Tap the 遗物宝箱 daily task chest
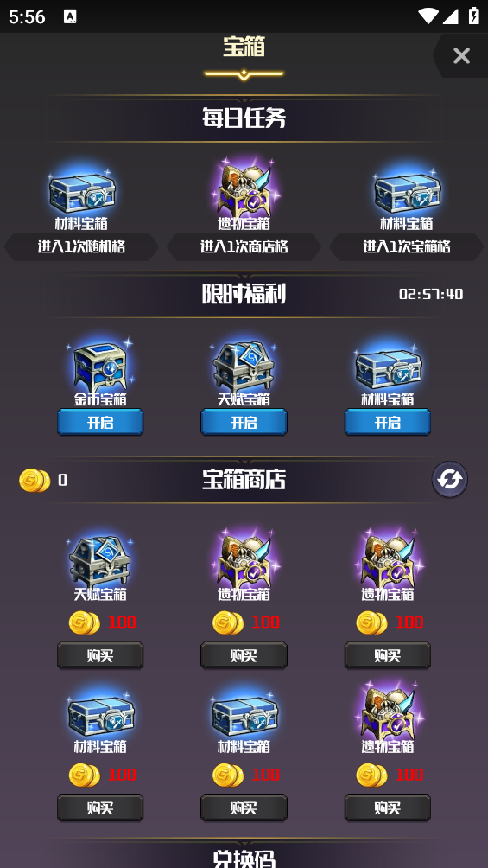The width and height of the screenshot is (488, 868). tap(244, 188)
